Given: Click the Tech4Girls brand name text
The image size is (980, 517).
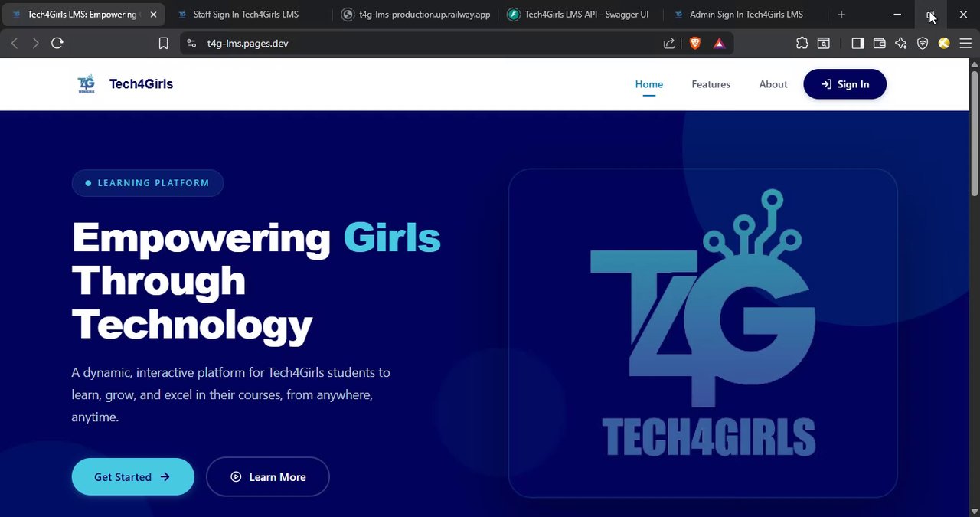Looking at the screenshot, I should (141, 84).
